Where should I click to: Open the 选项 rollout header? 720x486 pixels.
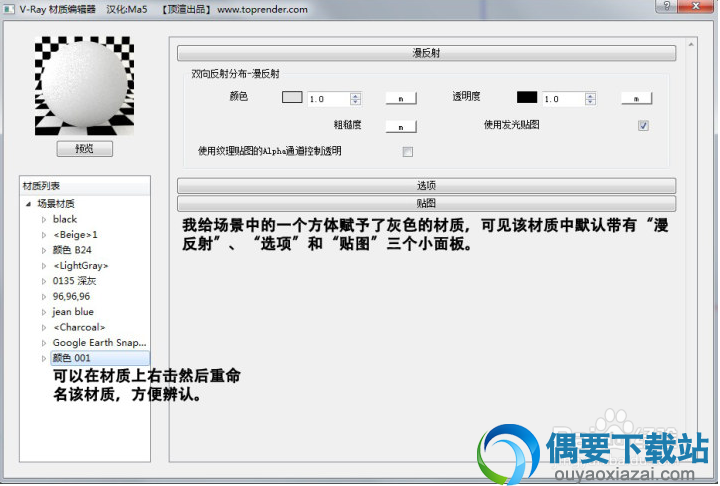tap(426, 186)
